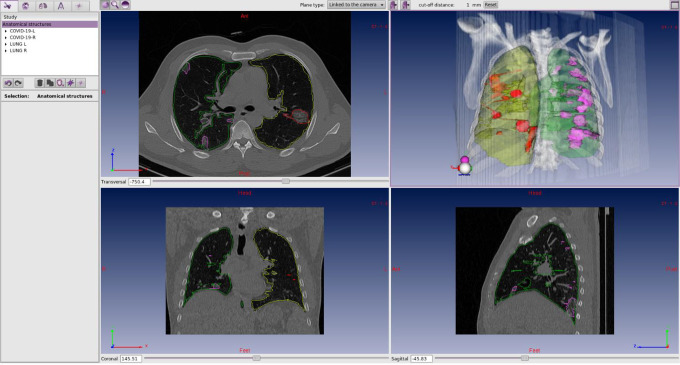Click the half-sphere clipping tool icon
The image size is (680, 365).
click(125, 5)
